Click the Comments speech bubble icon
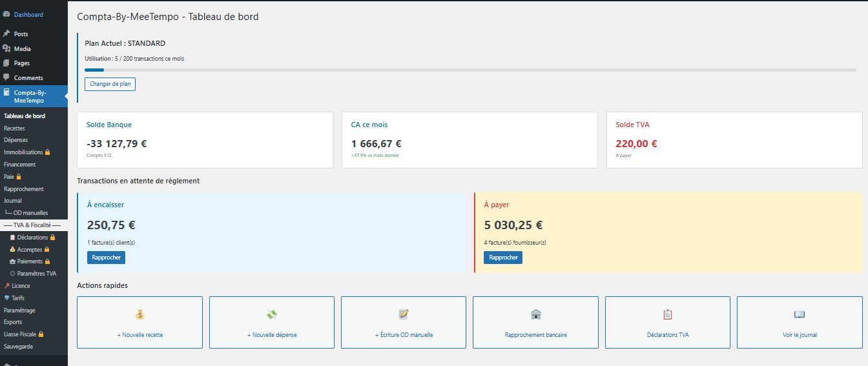Image resolution: width=868 pixels, height=366 pixels. (6, 77)
